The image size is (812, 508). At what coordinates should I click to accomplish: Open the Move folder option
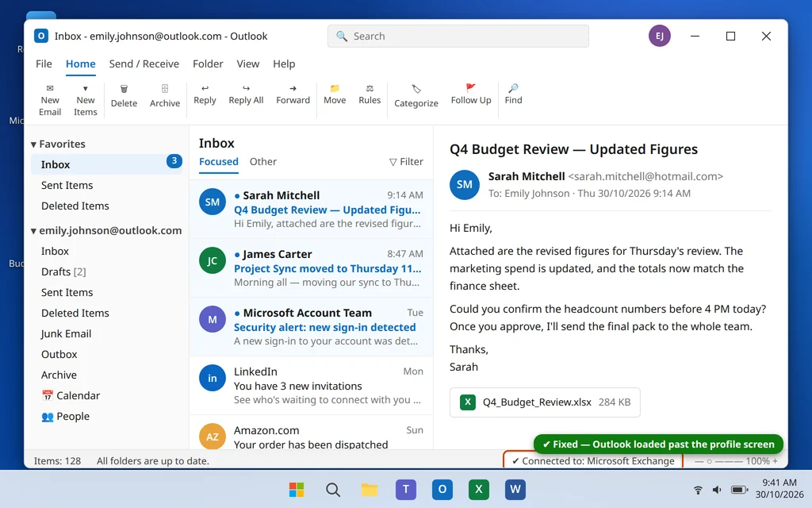[x=335, y=95]
